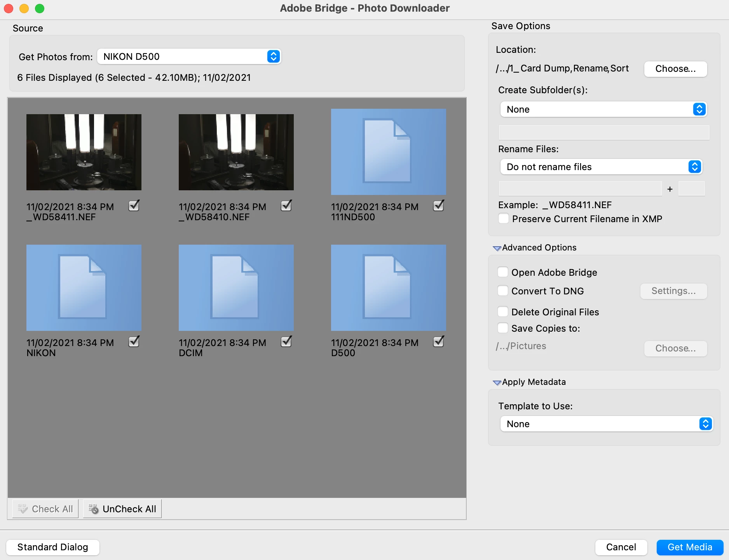Click the /.../Pictures path text

click(521, 346)
